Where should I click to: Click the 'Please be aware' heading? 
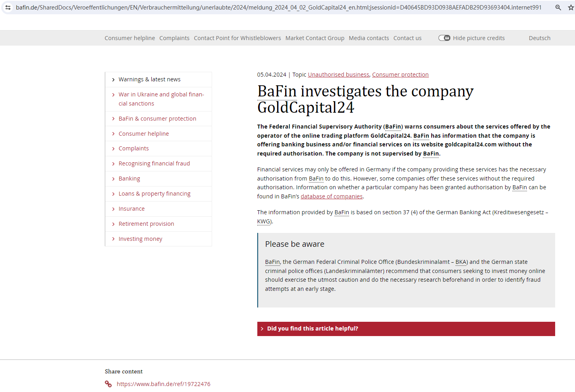(x=295, y=244)
